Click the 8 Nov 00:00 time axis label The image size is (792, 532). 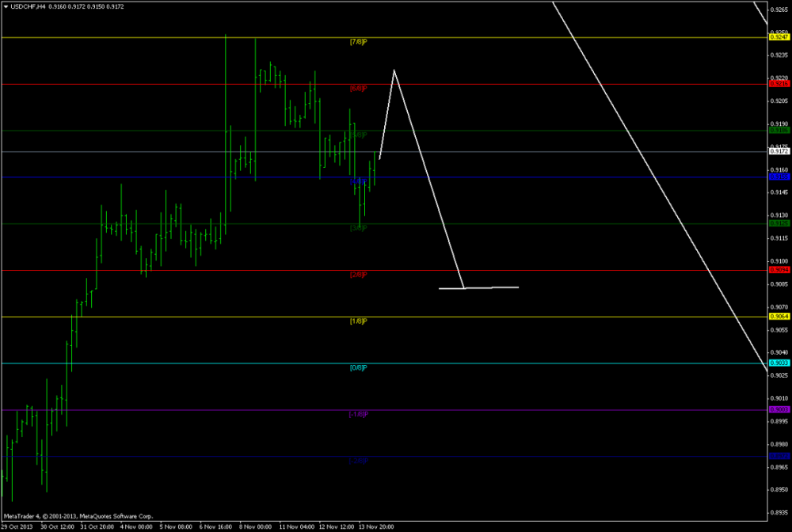pos(256,526)
